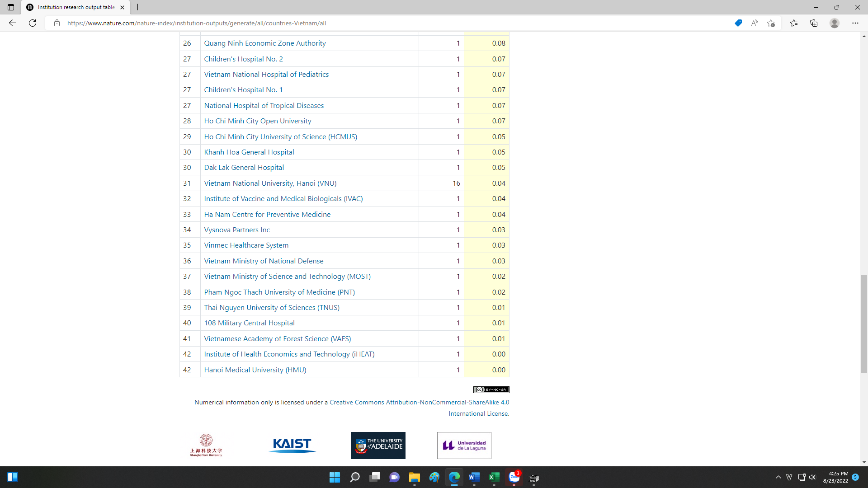Click the University of Adelaide logo
The width and height of the screenshot is (868, 488).
378,445
